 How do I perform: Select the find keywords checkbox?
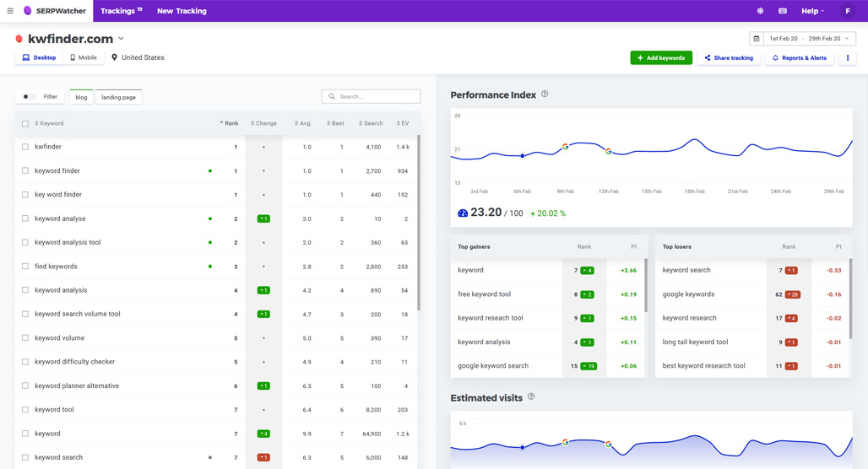[x=25, y=266]
